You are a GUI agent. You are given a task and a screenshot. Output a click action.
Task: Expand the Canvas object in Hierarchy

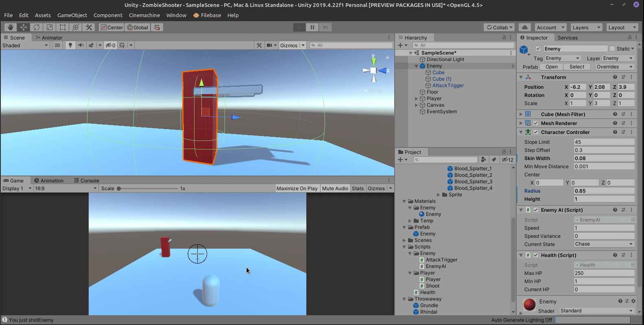click(x=416, y=105)
